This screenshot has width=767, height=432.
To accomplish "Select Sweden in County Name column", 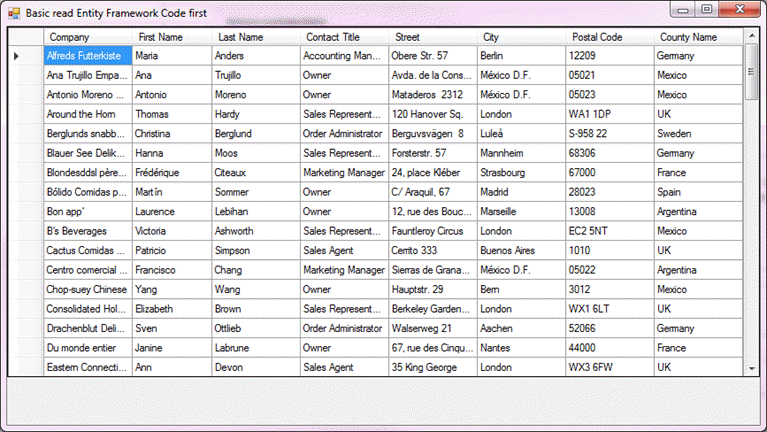I will pos(699,134).
